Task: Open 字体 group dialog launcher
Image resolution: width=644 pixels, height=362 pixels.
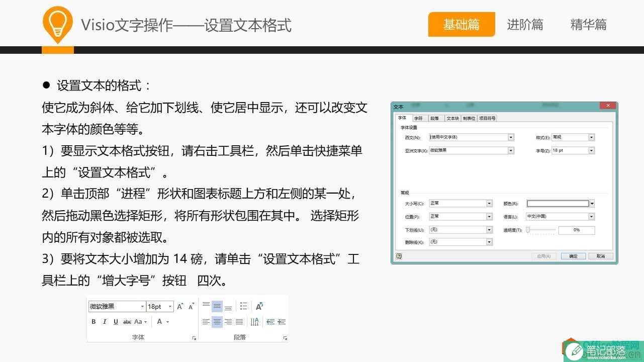Action: coord(195,338)
